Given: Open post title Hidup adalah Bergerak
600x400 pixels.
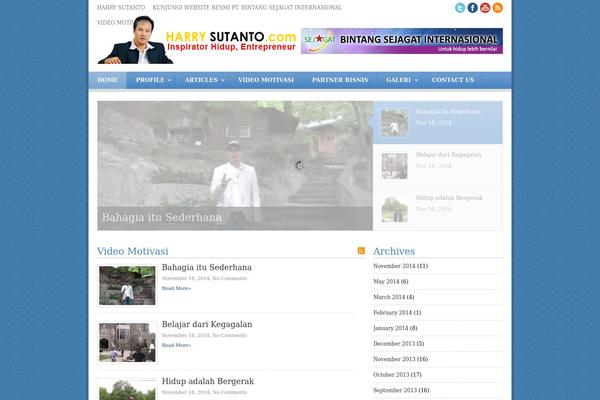Looking at the screenshot, I should coord(208,381).
